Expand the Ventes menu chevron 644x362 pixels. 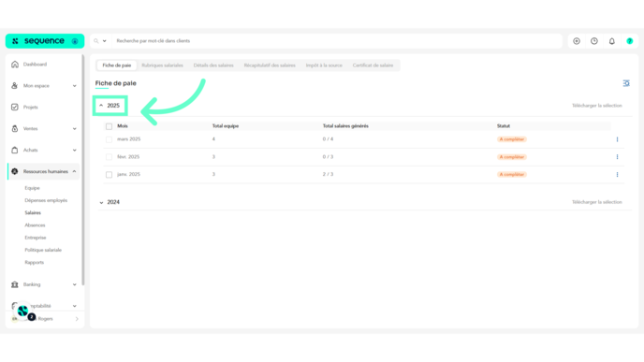pos(74,129)
